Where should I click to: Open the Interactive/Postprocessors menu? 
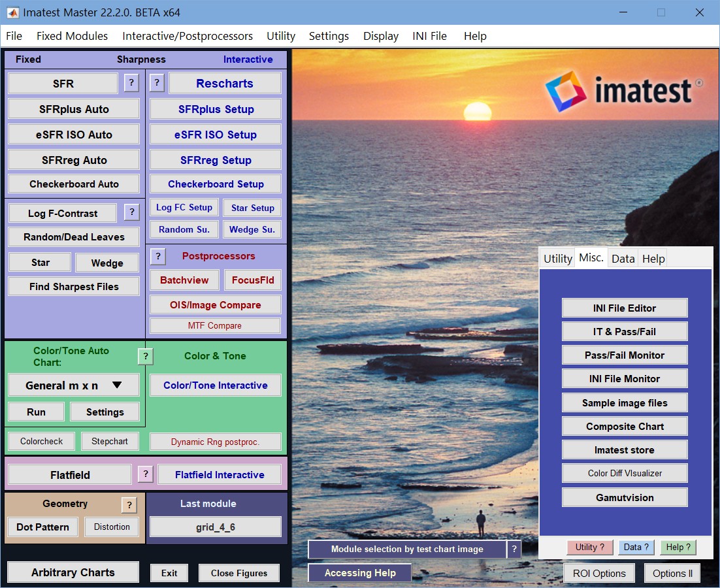pos(188,36)
